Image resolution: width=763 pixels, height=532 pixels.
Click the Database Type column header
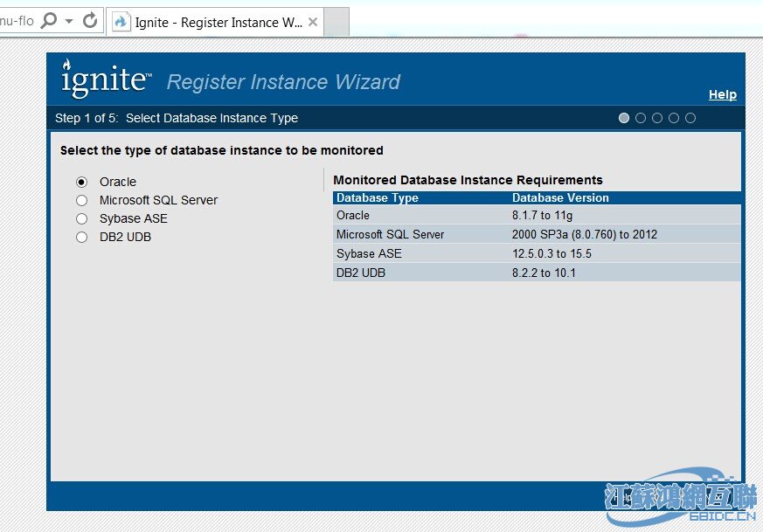coord(377,198)
